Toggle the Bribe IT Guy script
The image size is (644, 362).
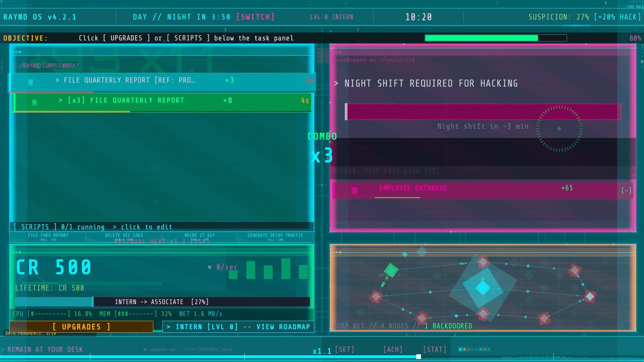point(200,237)
